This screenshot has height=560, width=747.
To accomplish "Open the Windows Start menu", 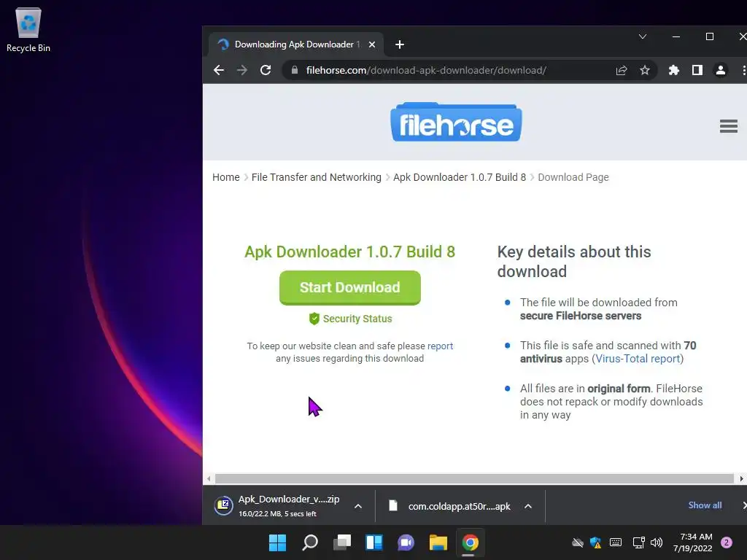I will [x=277, y=542].
